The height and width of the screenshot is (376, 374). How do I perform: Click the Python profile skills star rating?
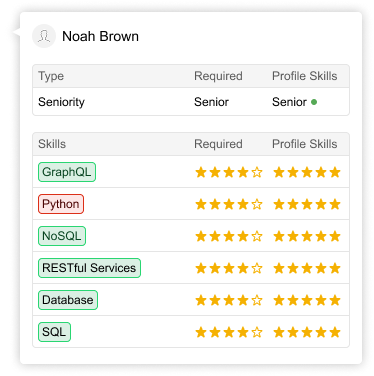pos(307,204)
